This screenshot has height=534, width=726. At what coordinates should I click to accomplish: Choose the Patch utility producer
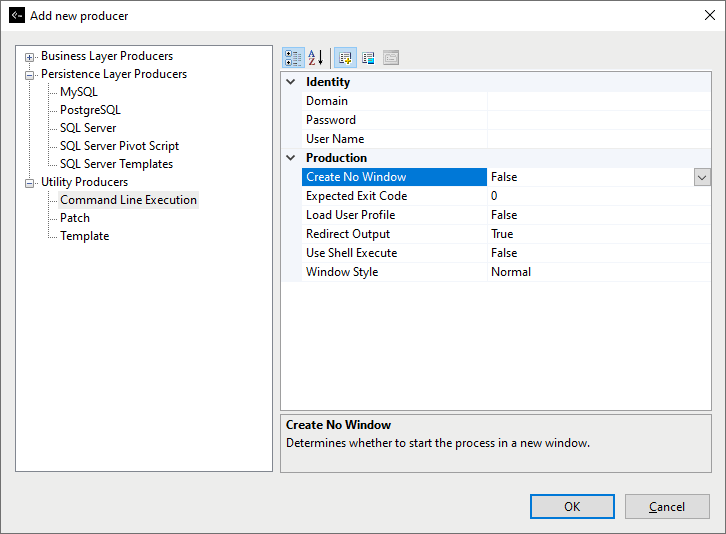(75, 218)
